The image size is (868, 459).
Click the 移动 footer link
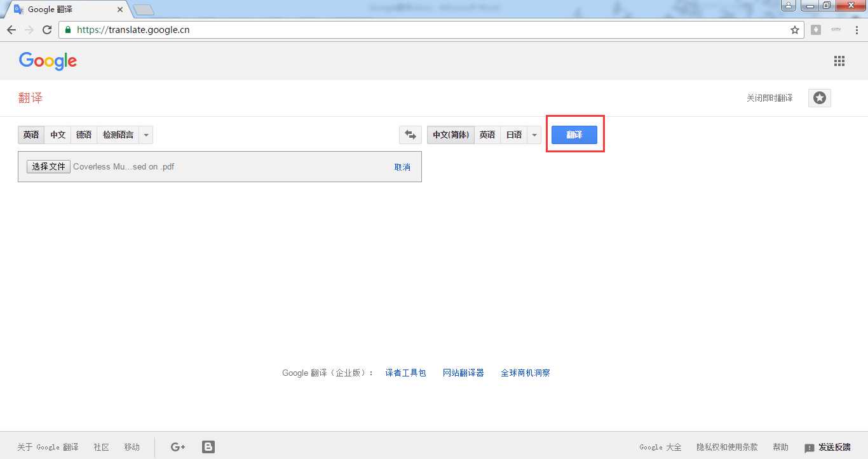pyautogui.click(x=132, y=447)
